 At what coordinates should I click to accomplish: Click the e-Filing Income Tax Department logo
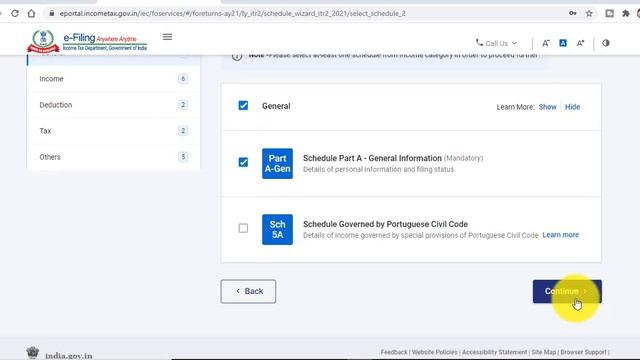click(x=87, y=41)
